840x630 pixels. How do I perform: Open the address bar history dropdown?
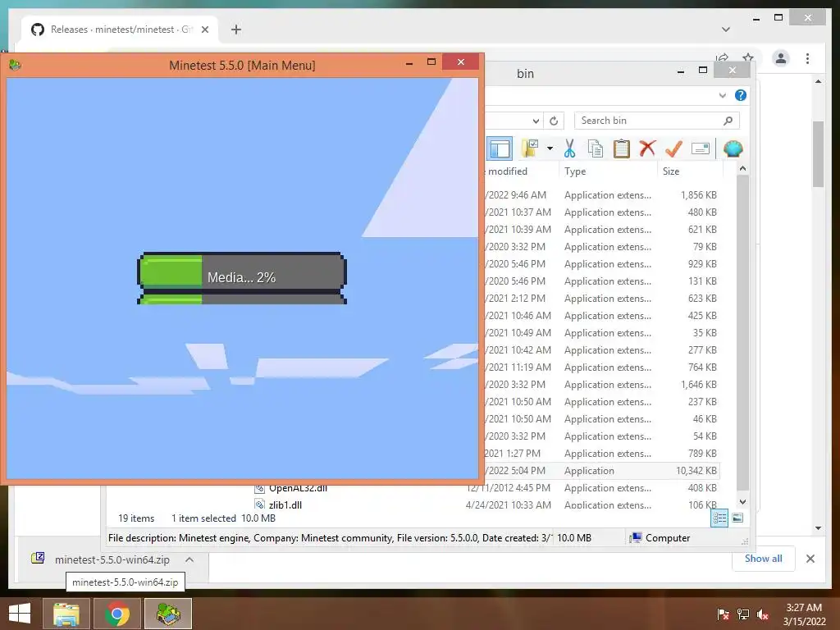tap(536, 121)
